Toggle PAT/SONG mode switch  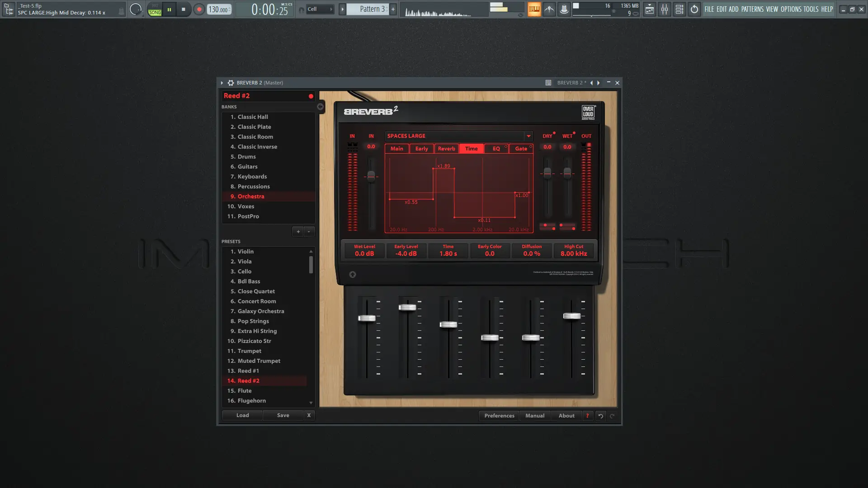[155, 9]
